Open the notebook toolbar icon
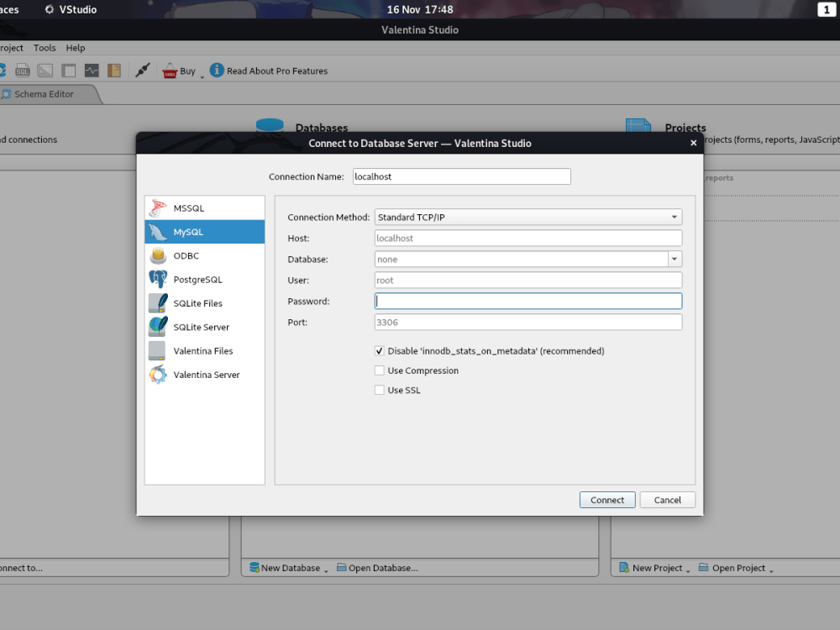Viewport: 840px width, 630px height. point(114,71)
